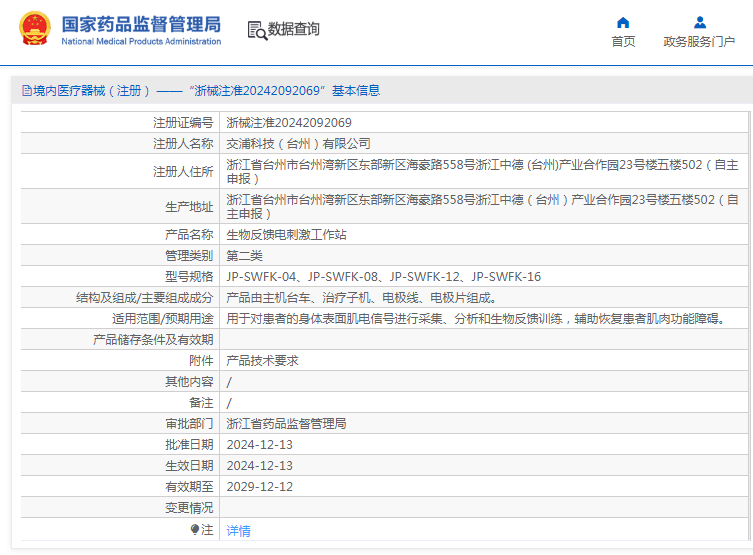Click the slash value in 其他内容 row
This screenshot has width=753, height=555.
[229, 382]
